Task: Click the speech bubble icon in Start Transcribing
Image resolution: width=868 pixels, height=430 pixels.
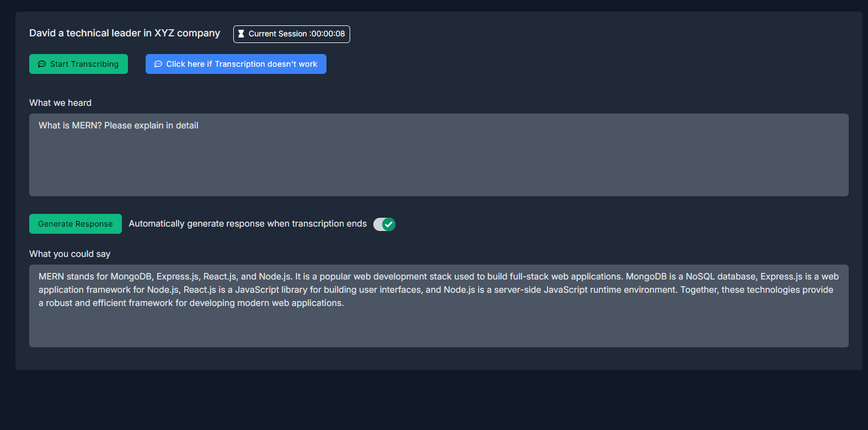Action: [42, 64]
